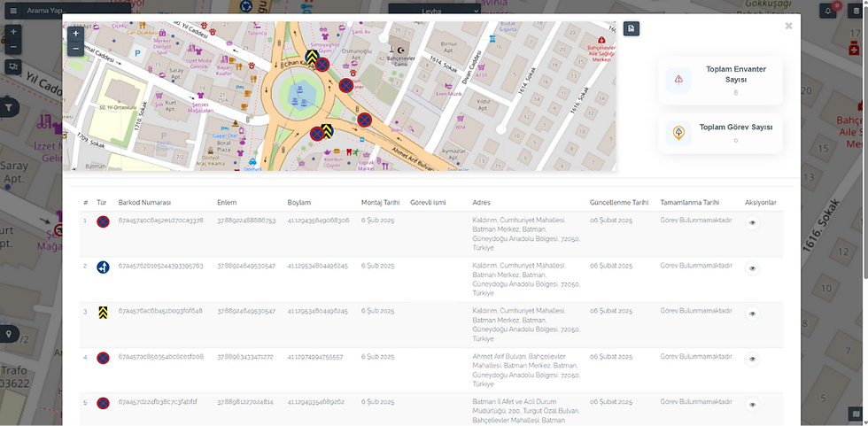The width and height of the screenshot is (868, 426).
Task: Click the Enlem column header
Action: click(227, 203)
